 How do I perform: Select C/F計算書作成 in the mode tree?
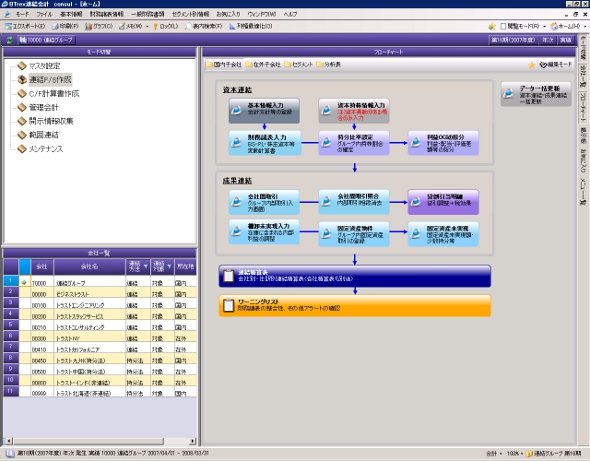54,94
